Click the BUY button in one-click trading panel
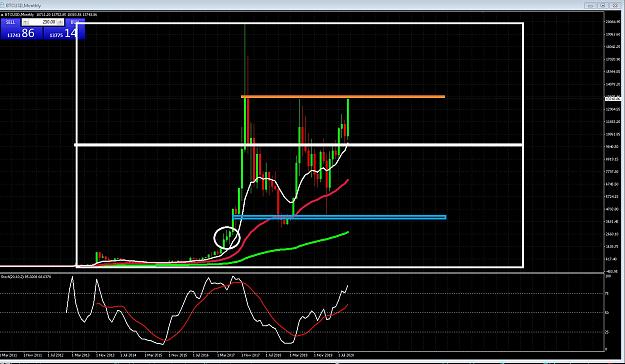 [x=75, y=22]
